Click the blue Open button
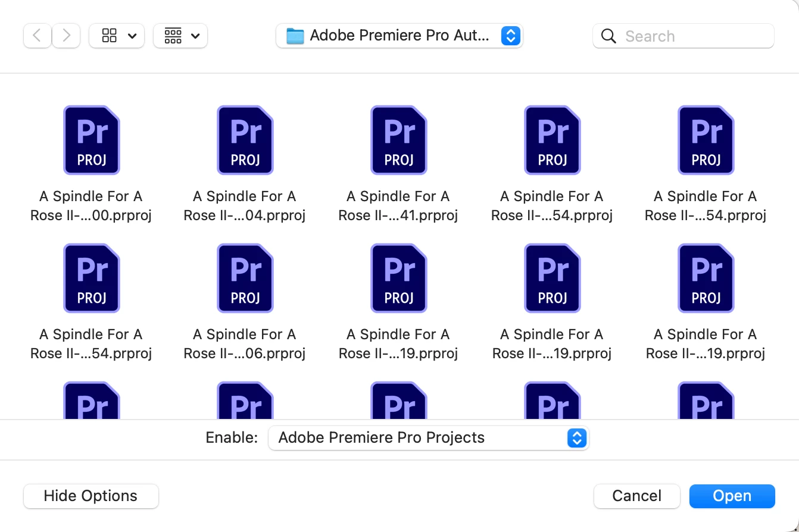 click(732, 496)
